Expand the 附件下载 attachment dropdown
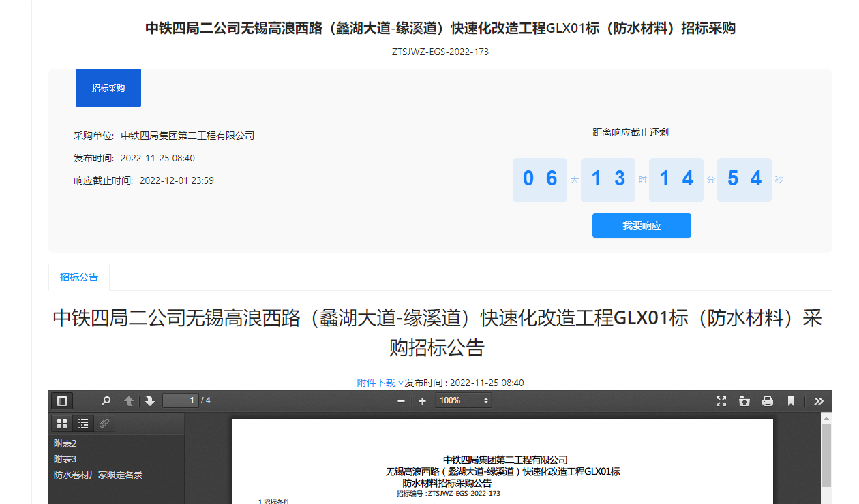This screenshot has width=859, height=504. pos(380,383)
